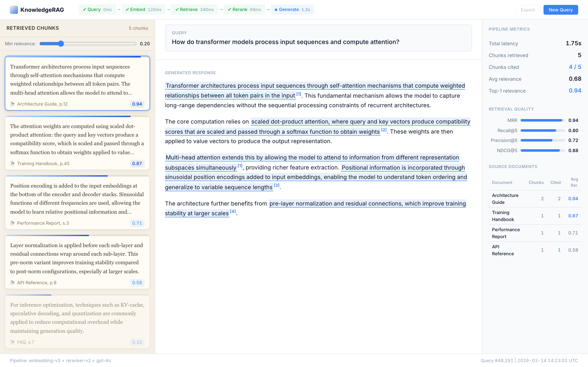The image size is (588, 367).
Task: Open the Rerank stage details
Action: click(244, 9)
